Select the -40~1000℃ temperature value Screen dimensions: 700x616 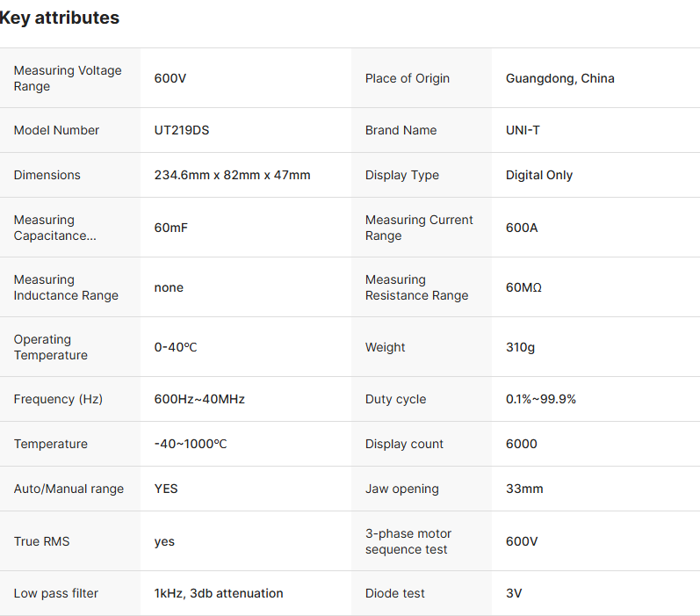(191, 444)
